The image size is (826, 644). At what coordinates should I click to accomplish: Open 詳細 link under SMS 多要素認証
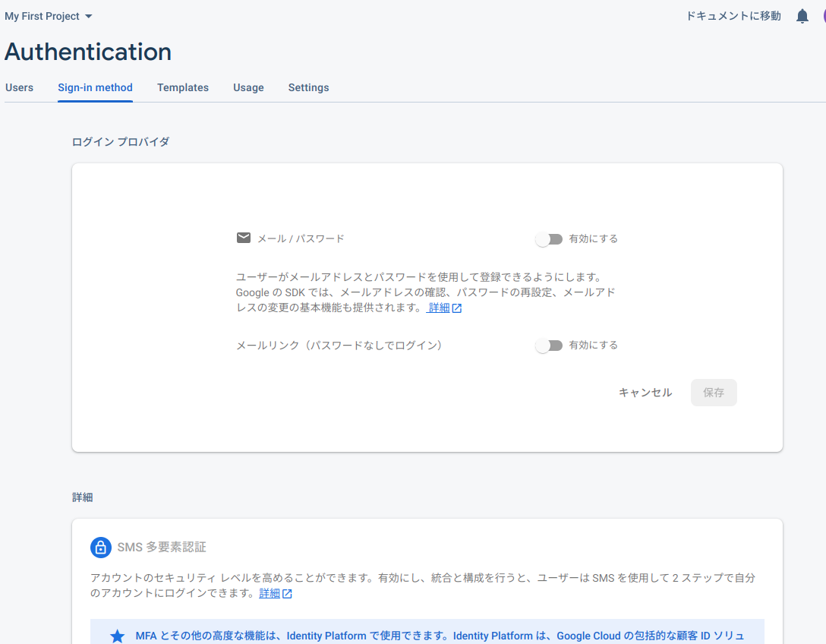point(270,593)
